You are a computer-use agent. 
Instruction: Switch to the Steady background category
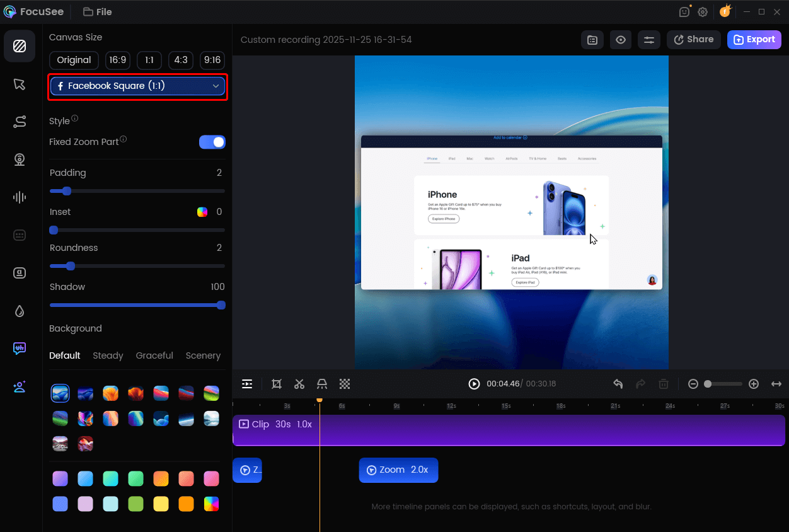tap(108, 356)
